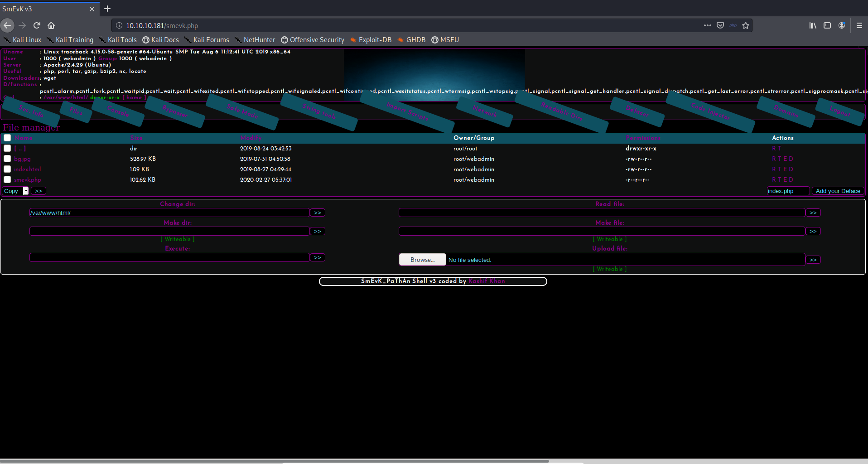Open the MSFU bookmark
868x464 pixels.
[445, 40]
